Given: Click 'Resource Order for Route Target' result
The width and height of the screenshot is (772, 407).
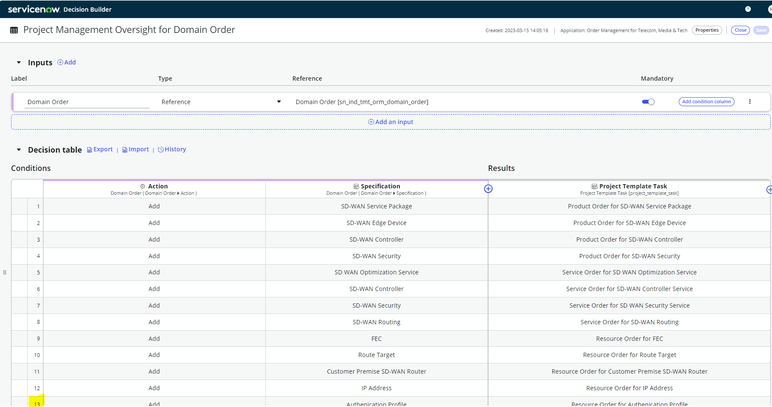Looking at the screenshot, I should tap(629, 355).
